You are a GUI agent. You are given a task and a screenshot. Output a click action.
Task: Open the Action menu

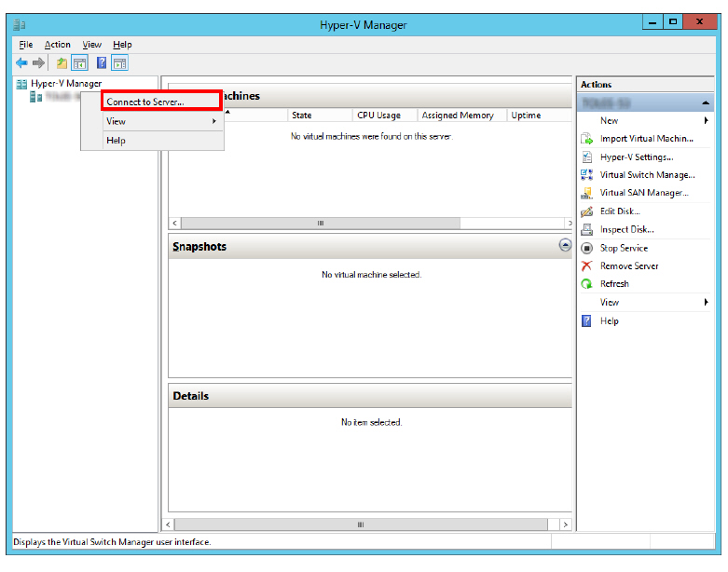point(57,45)
